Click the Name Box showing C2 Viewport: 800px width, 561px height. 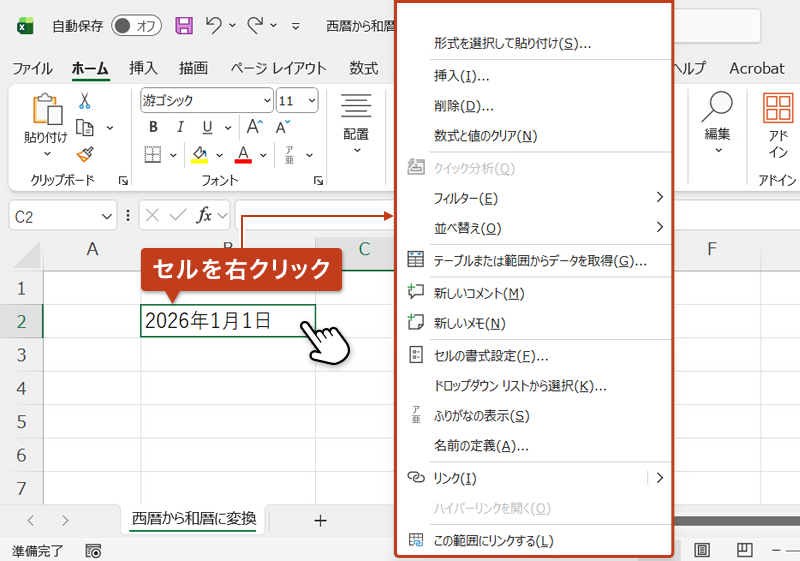click(63, 216)
